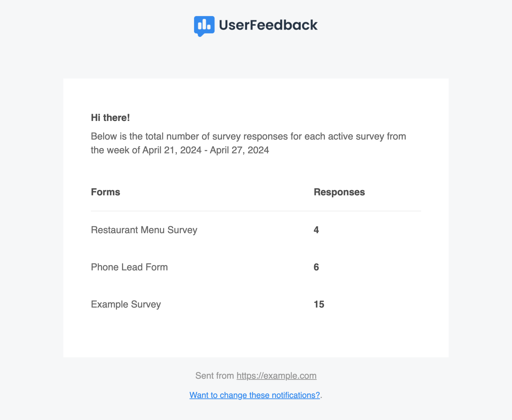The image size is (512, 420).
Task: Click the survey responses summary paragraph
Action: (248, 143)
